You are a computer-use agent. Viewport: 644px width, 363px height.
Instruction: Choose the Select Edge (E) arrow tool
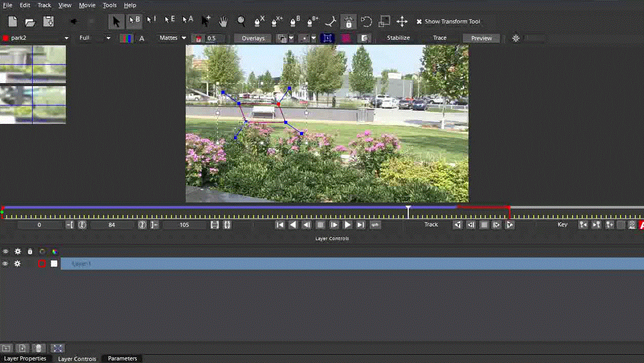(x=169, y=20)
